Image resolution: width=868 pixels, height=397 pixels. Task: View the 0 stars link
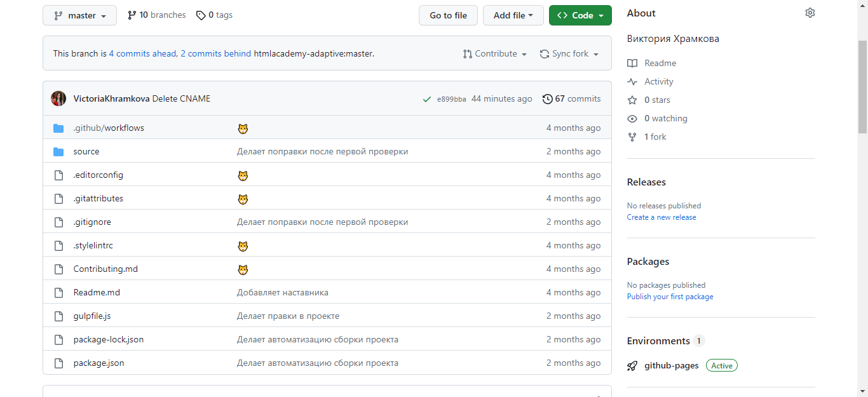point(649,100)
